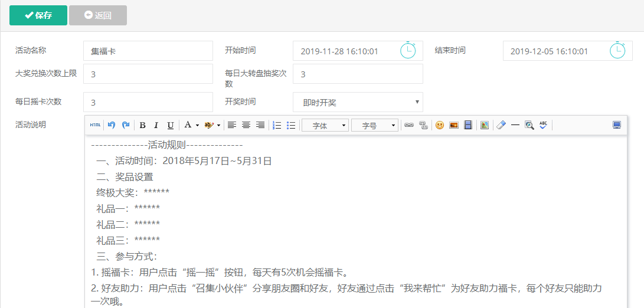This screenshot has height=308, width=644.
Task: Undo the last edit
Action: 112,125
